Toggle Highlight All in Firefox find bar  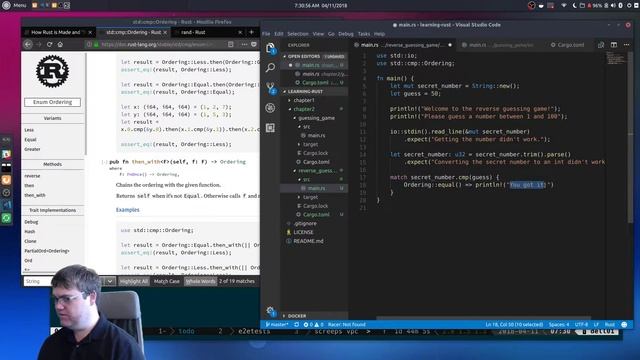134,281
